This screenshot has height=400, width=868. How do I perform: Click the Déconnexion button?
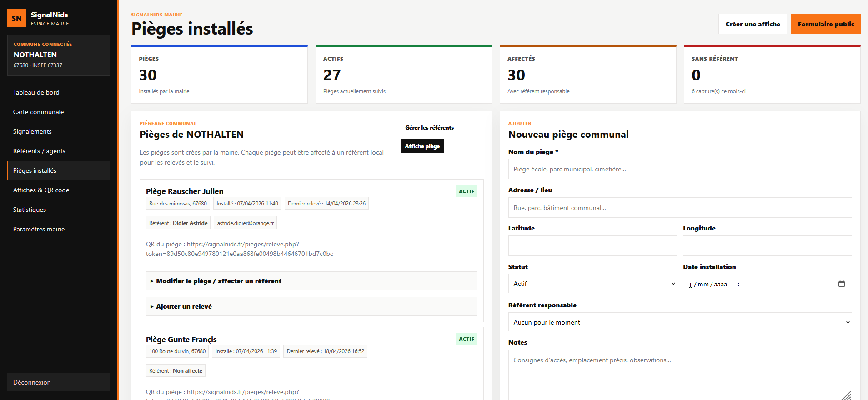point(59,382)
